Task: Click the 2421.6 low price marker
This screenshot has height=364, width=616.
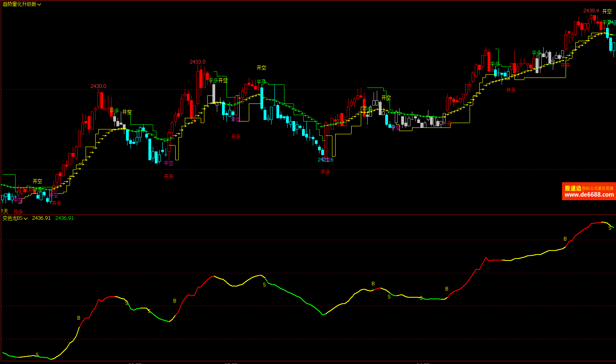Action: (x=325, y=160)
